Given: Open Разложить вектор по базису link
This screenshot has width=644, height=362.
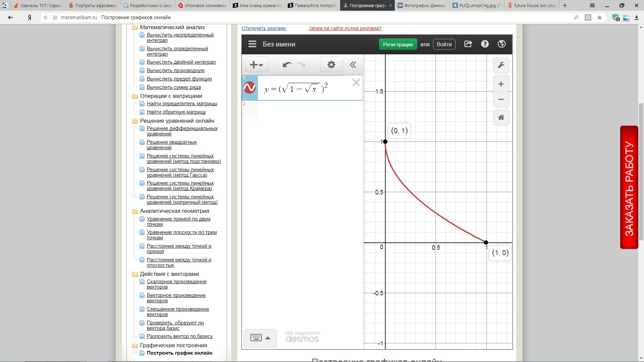Looking at the screenshot, I should point(179,336).
